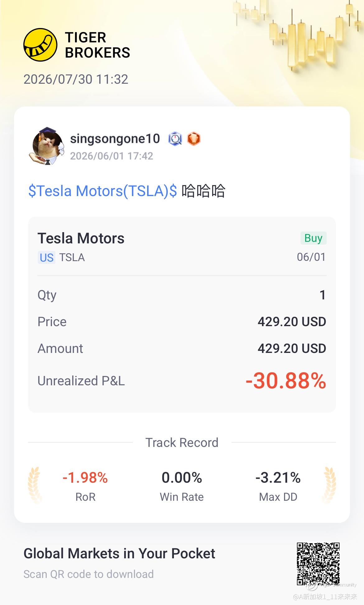Open singsongone10's cat avatar
This screenshot has width=364, height=605.
click(47, 146)
